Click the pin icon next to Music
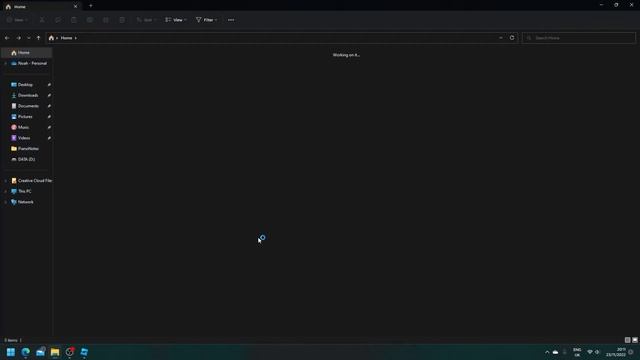This screenshot has width=640, height=360. (x=49, y=127)
